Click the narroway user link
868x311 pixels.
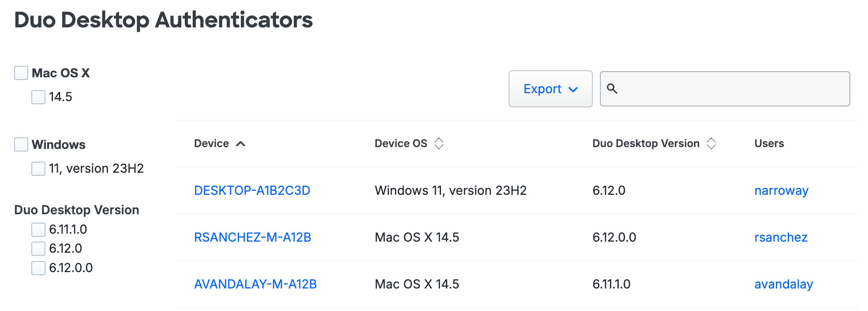click(781, 190)
